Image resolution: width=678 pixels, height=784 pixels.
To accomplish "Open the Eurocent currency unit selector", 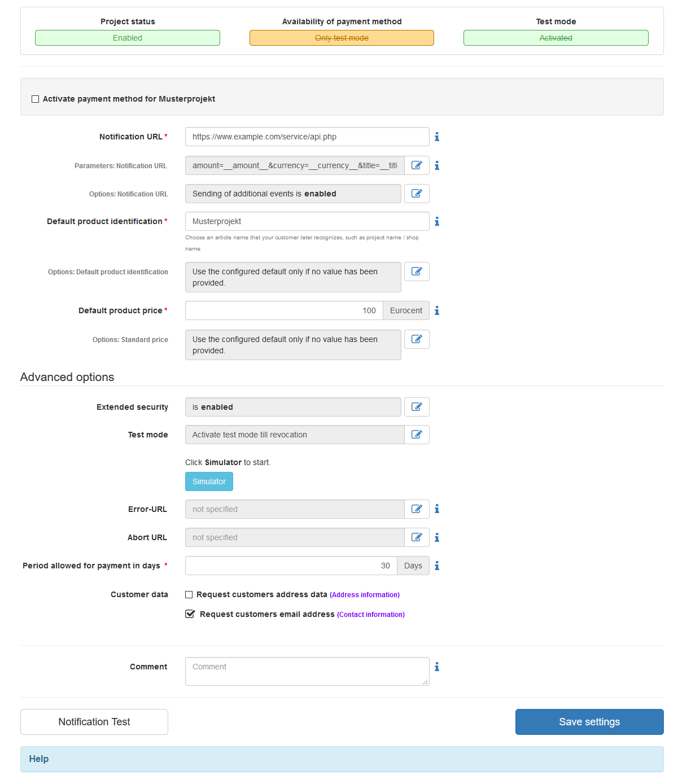I will tap(406, 310).
